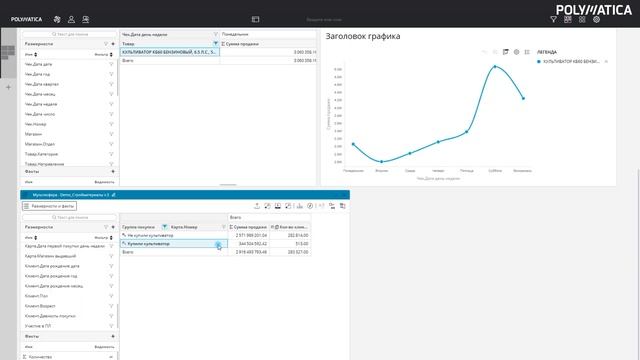Viewport: 640px width, 360px height.
Task: Open the filter for Магазин dimension
Action: (111, 134)
